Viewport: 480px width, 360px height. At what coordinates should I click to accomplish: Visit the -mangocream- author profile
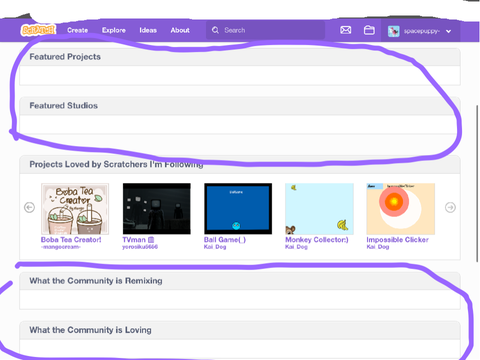point(61,247)
